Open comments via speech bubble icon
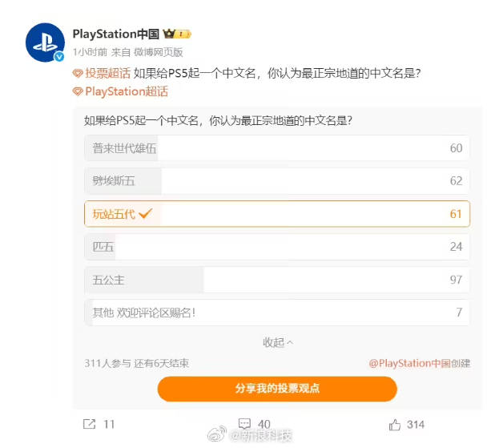 click(x=244, y=424)
